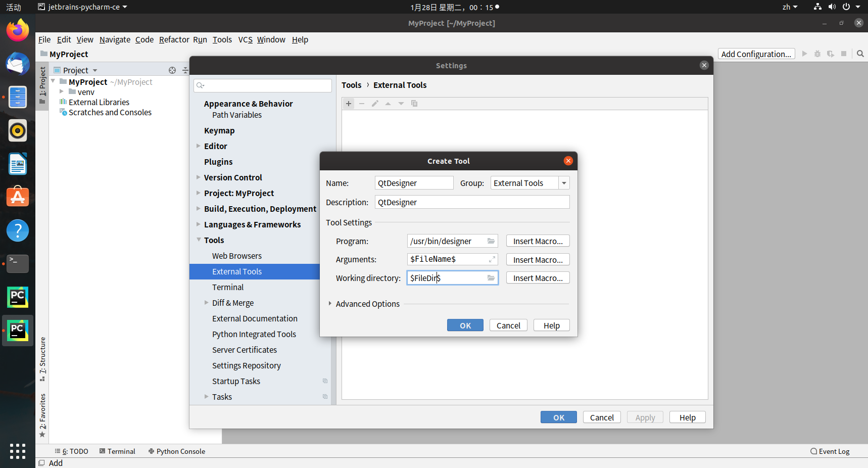Viewport: 868px width, 468px height.
Task: Open Rhythmbox from the dock
Action: 18,130
